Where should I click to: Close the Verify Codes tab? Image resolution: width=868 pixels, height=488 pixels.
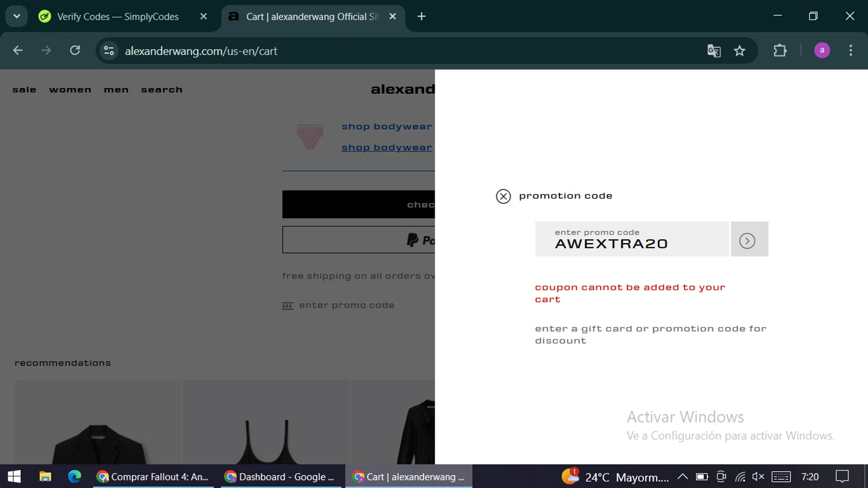[203, 17]
